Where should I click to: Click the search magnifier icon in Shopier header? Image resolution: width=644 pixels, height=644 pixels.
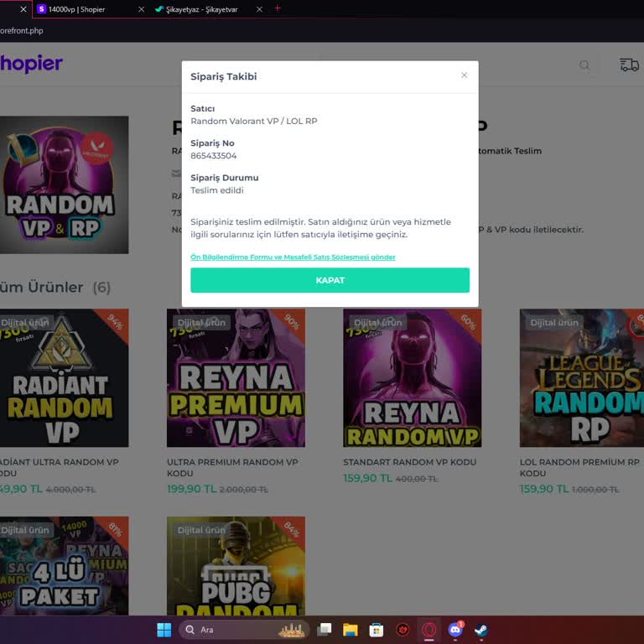tap(584, 65)
